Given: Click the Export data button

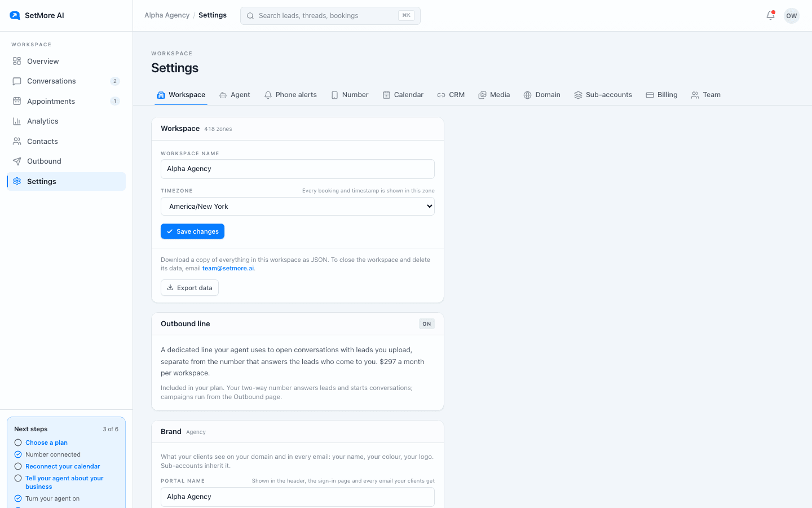Looking at the screenshot, I should (x=189, y=288).
